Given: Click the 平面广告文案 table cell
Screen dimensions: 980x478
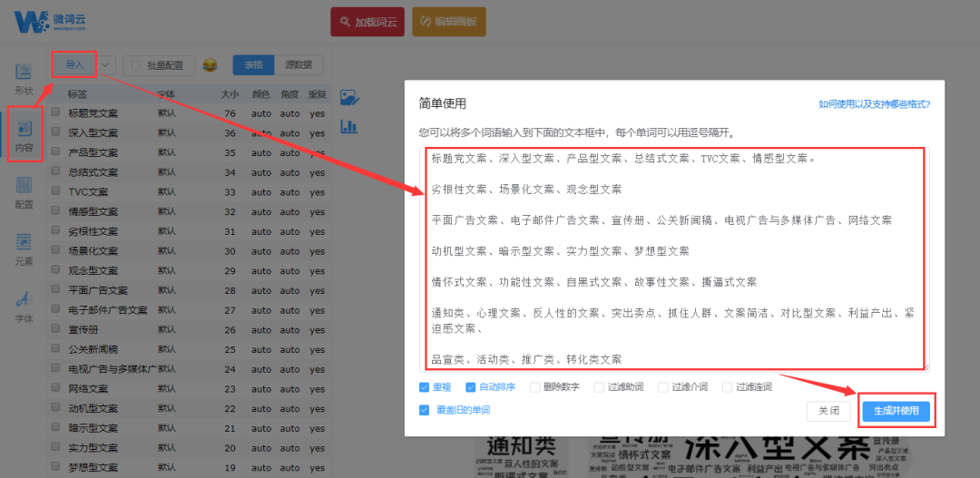Looking at the screenshot, I should (x=98, y=290).
